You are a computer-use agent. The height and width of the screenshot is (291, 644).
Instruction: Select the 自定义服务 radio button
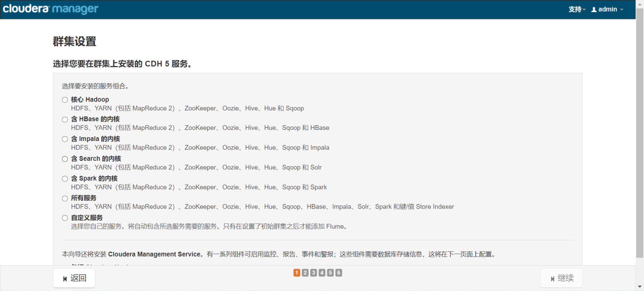(x=65, y=218)
